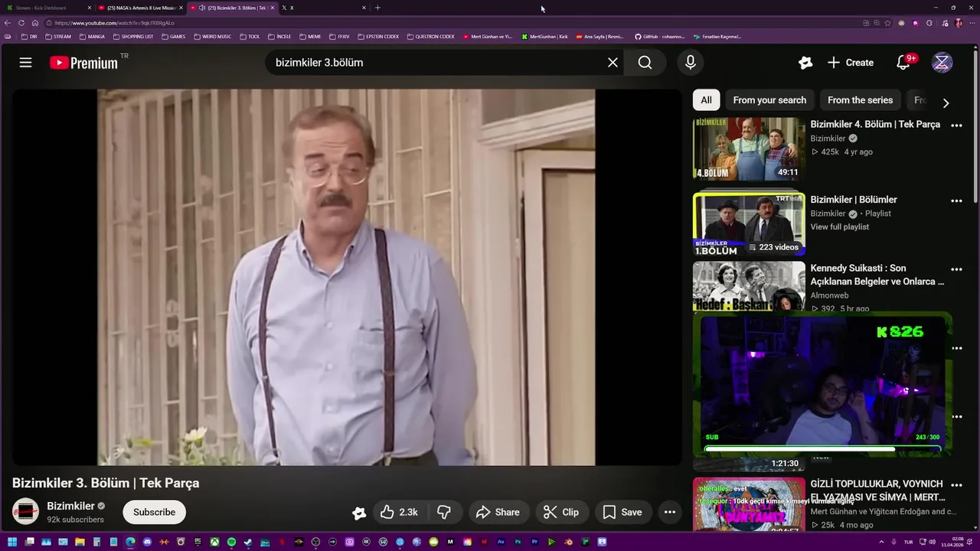Viewport: 980px width, 551px height.
Task: Open options for Bizimkiler | Bölümler playlist
Action: [956, 201]
